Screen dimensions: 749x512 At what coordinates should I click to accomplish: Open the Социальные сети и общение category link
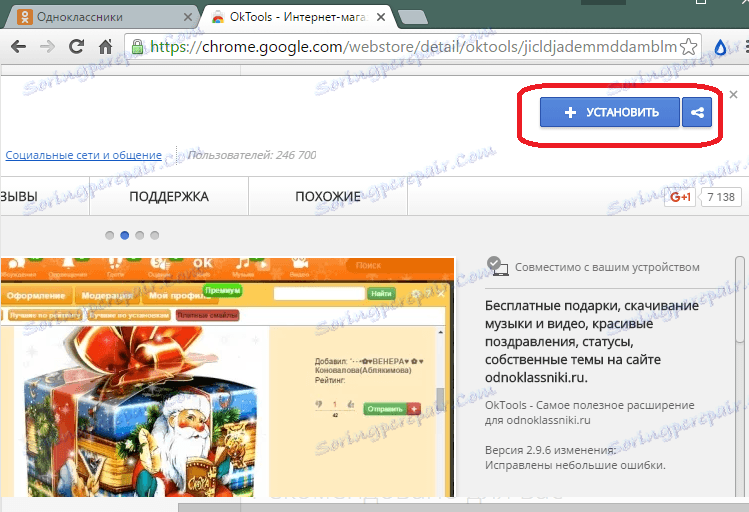(x=84, y=155)
